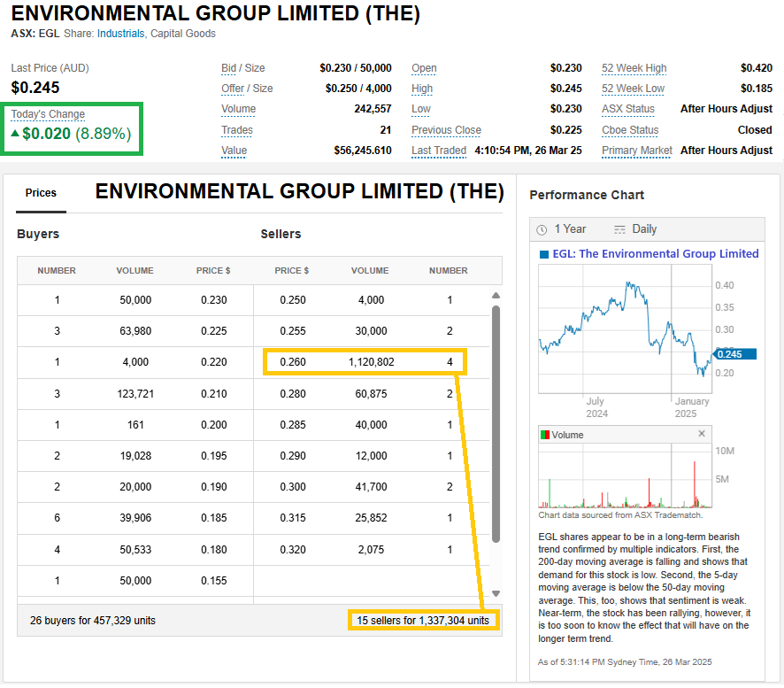
Task: Click the Previous Close label
Action: 446,130
